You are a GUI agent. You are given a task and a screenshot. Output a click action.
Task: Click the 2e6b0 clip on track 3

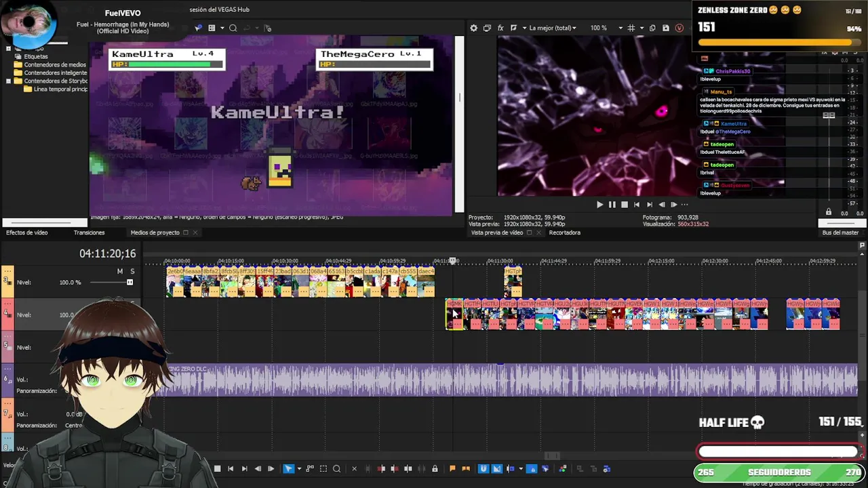point(175,282)
